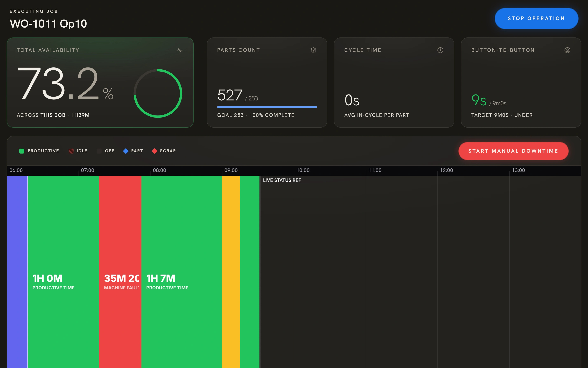Viewport: 588px width, 368px height.
Task: Click the dark Off legend swatch
Action: 99,151
